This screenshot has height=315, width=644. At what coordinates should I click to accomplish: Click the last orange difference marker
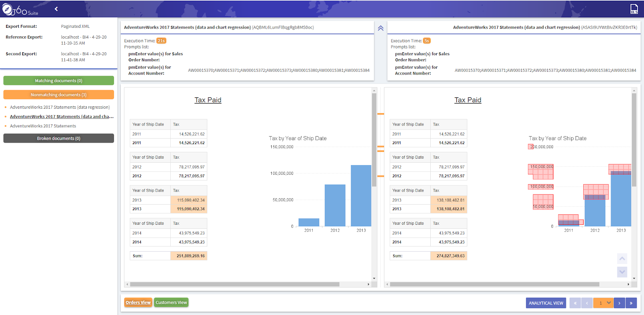pos(380,176)
